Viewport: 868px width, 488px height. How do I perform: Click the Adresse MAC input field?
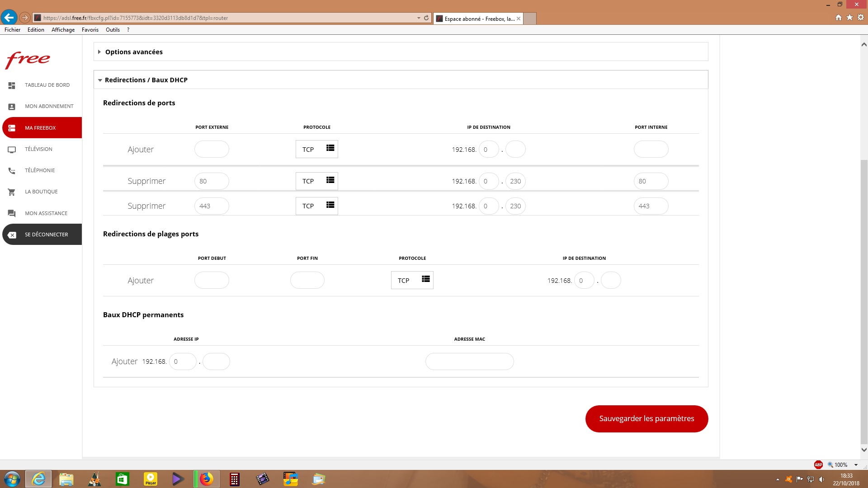[469, 361]
